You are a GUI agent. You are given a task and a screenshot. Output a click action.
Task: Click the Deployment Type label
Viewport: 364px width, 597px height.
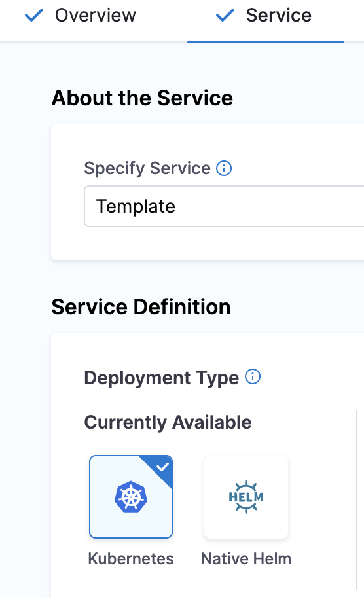pyautogui.click(x=162, y=378)
